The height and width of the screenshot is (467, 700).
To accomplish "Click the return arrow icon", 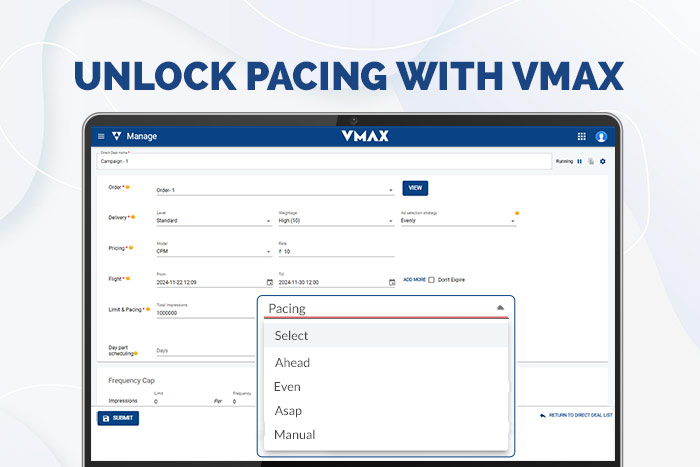I will click(x=543, y=415).
